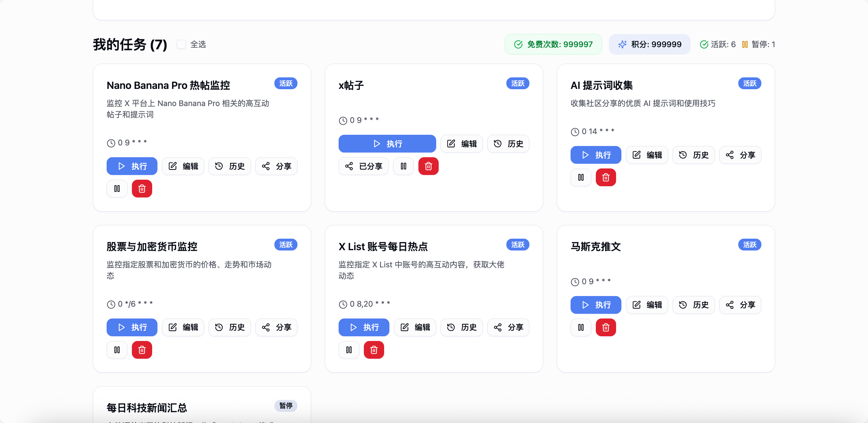Delete the Nano Banana Pro task
Screen dimensions: 868x423
[x=142, y=188]
